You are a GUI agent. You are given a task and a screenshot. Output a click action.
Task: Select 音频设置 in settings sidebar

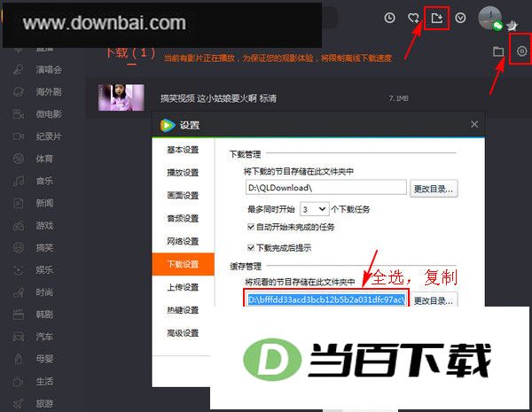tap(183, 218)
